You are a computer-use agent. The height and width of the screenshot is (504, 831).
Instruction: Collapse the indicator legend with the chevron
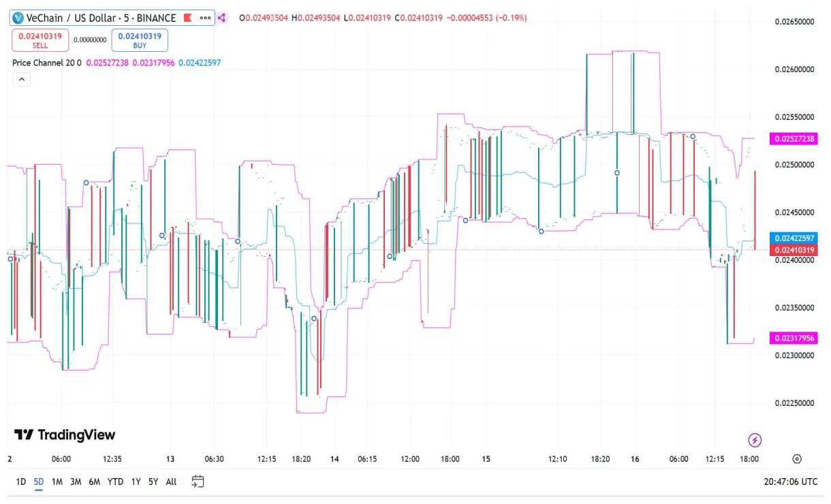21,79
